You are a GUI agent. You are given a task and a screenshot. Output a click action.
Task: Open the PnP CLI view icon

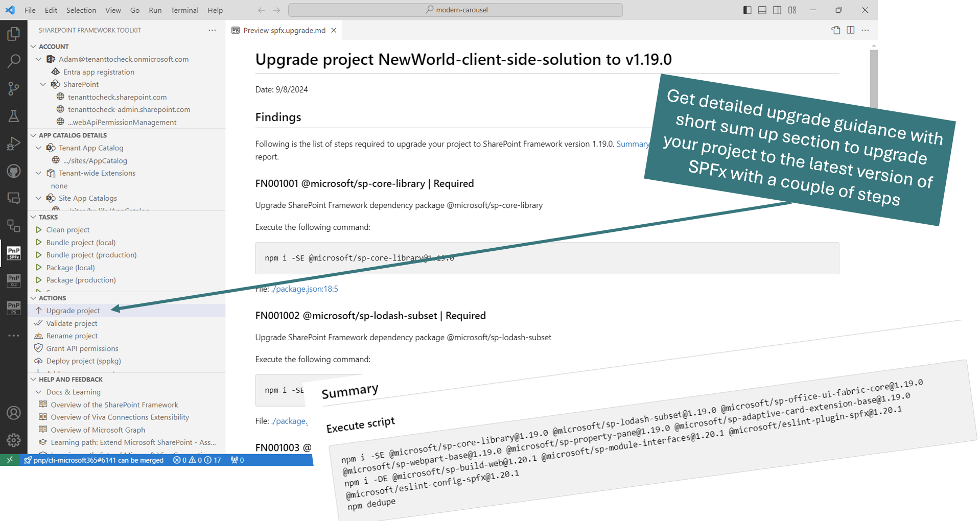(x=14, y=280)
